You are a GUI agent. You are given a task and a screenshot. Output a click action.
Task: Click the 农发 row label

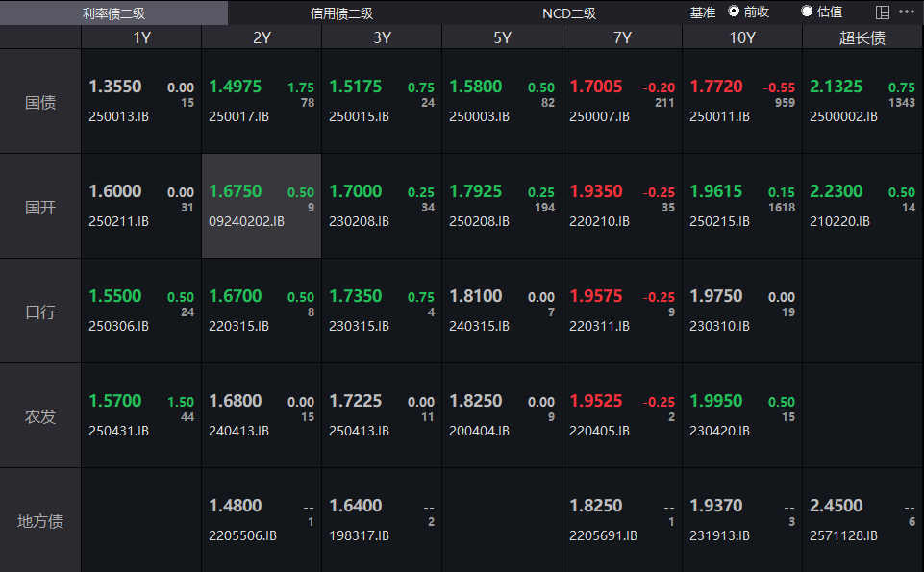[40, 416]
